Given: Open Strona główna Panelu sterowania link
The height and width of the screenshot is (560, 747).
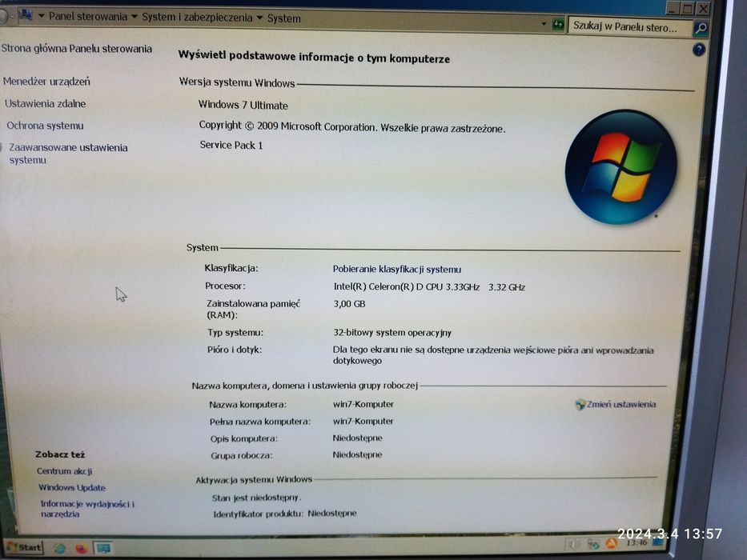Looking at the screenshot, I should click(77, 48).
